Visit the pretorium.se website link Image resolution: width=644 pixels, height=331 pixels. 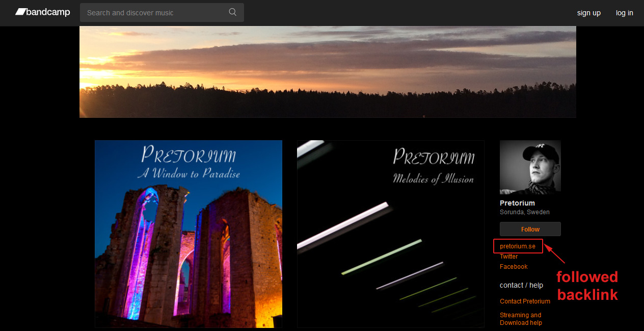tap(518, 246)
